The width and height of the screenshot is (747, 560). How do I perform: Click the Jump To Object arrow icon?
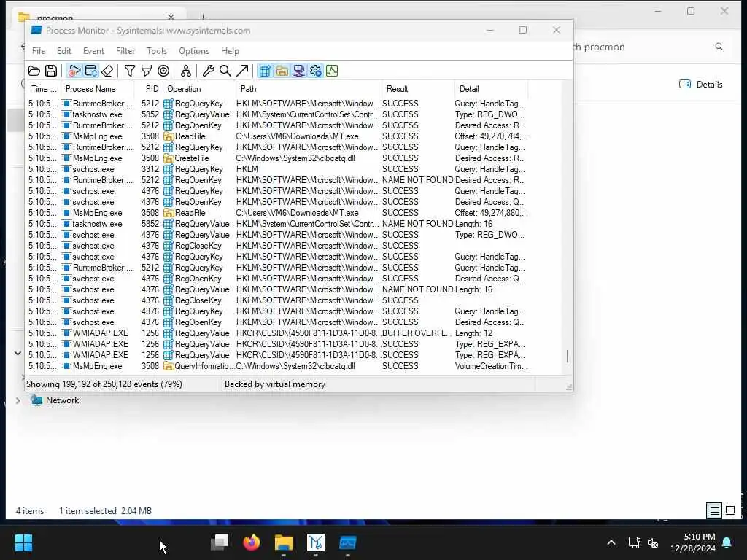(x=242, y=71)
